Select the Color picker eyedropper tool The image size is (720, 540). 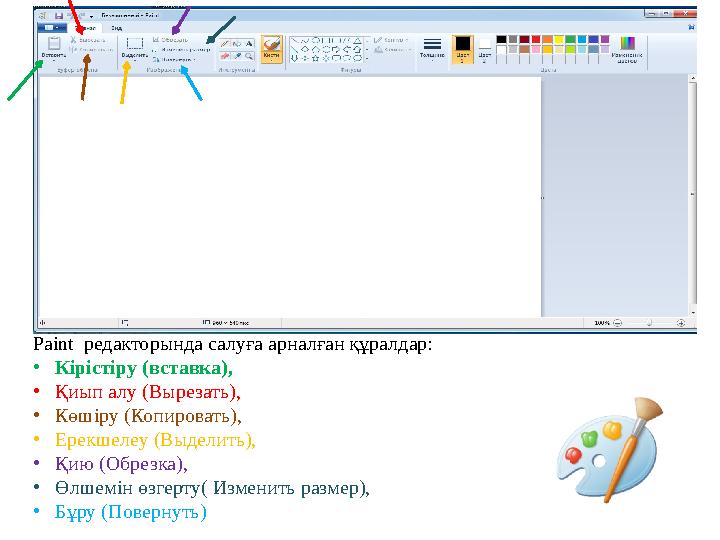click(x=237, y=56)
